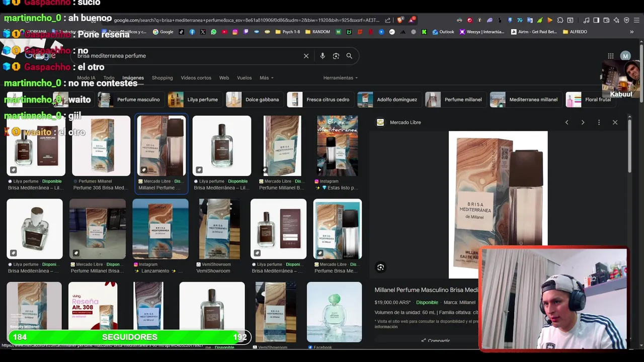Switch to the Shopping tab

click(162, 78)
